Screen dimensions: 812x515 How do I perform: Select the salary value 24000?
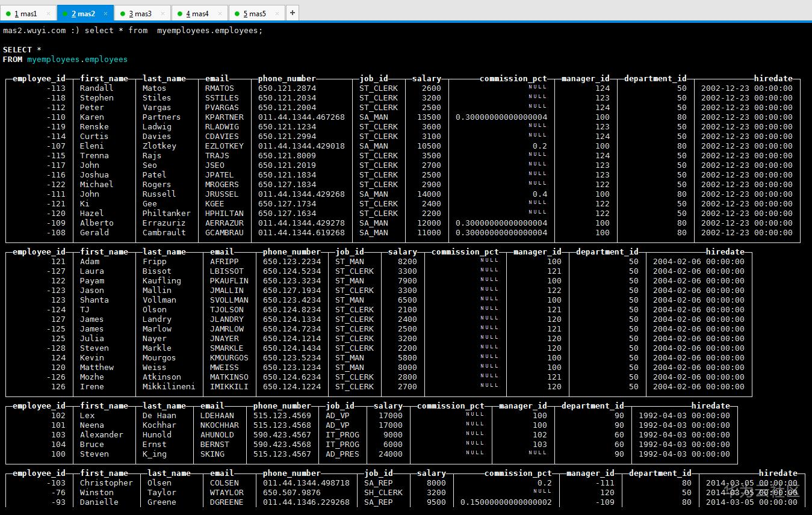(391, 454)
